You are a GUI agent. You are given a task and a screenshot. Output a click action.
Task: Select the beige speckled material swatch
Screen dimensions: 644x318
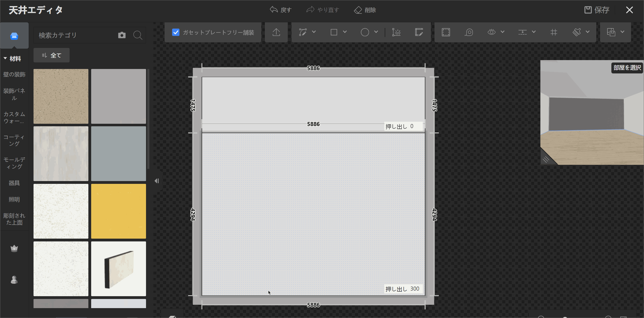[x=61, y=96]
